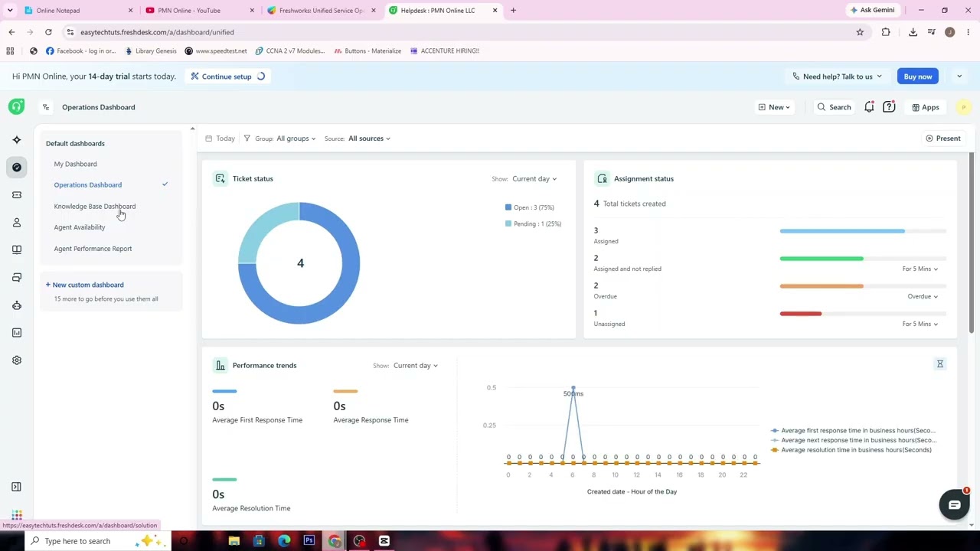
Task: Open Agent Performance Report dashboard
Action: click(93, 249)
